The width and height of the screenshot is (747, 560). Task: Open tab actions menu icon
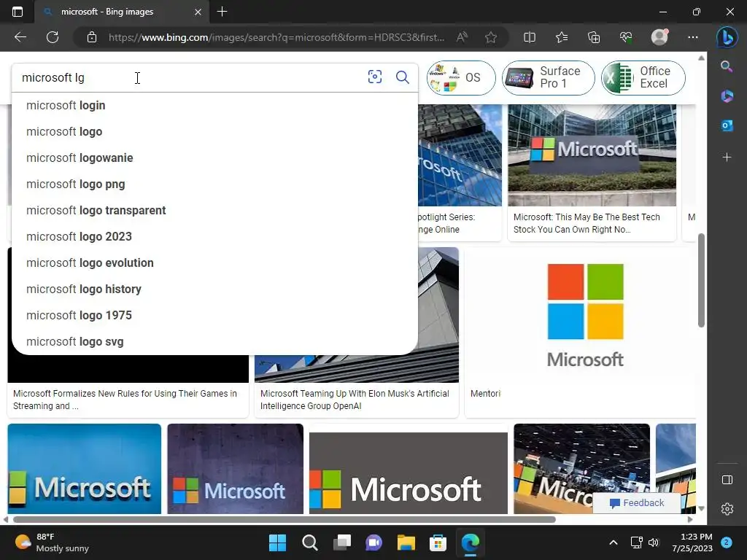point(18,12)
